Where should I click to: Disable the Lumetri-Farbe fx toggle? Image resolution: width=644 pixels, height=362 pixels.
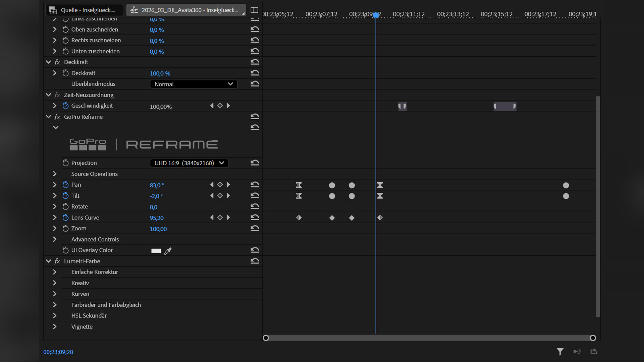(57, 261)
